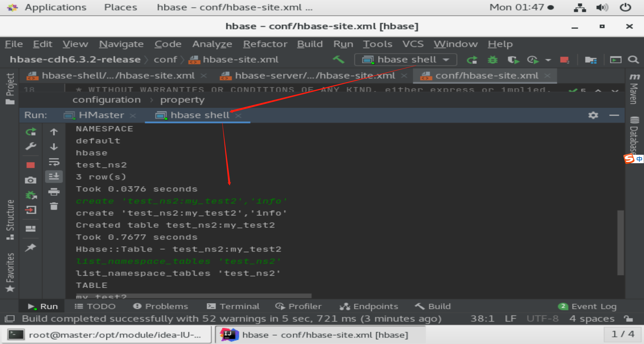Toggle scroll to end of console
Viewport: 644px width, 344px height.
tap(54, 177)
